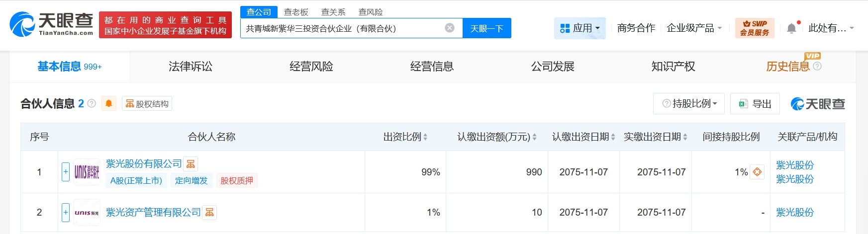Open equity structure icon next to 紫光资产管理有限公司
The height and width of the screenshot is (234, 868).
tap(209, 213)
